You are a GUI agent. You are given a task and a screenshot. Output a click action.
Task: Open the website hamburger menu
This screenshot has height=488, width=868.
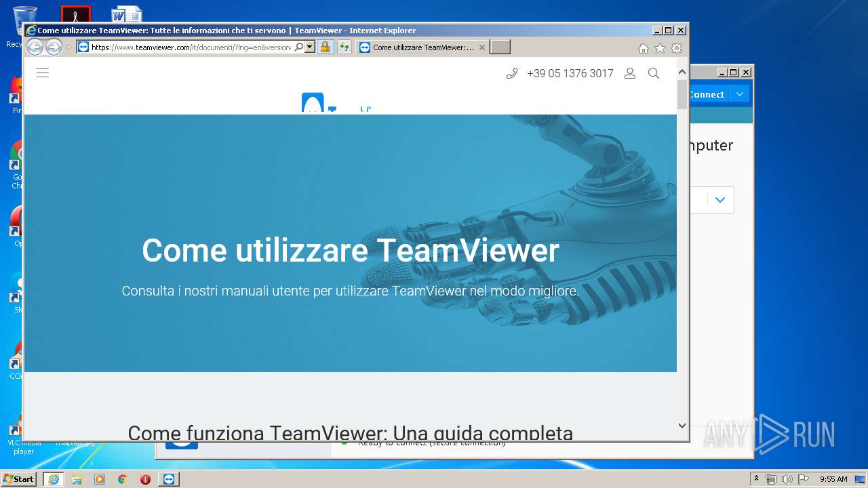click(x=43, y=73)
